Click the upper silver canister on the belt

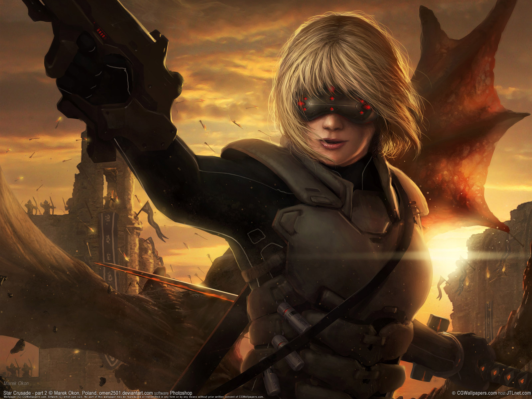click(293, 318)
